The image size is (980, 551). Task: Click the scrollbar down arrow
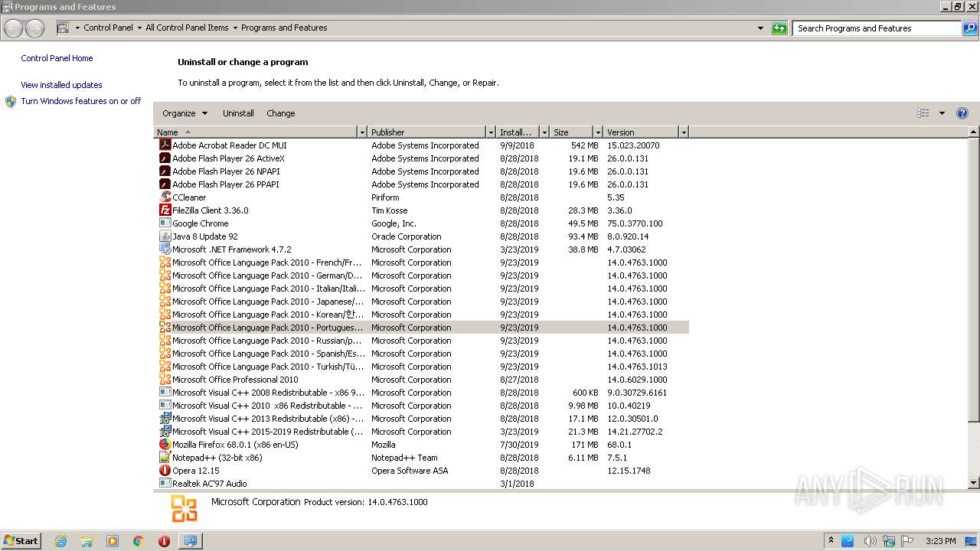[x=974, y=483]
